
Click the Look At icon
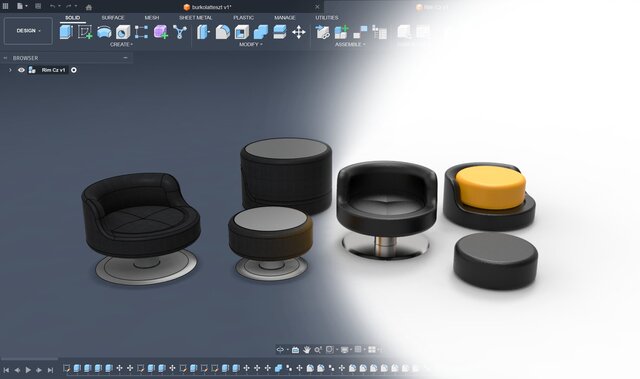[296, 350]
